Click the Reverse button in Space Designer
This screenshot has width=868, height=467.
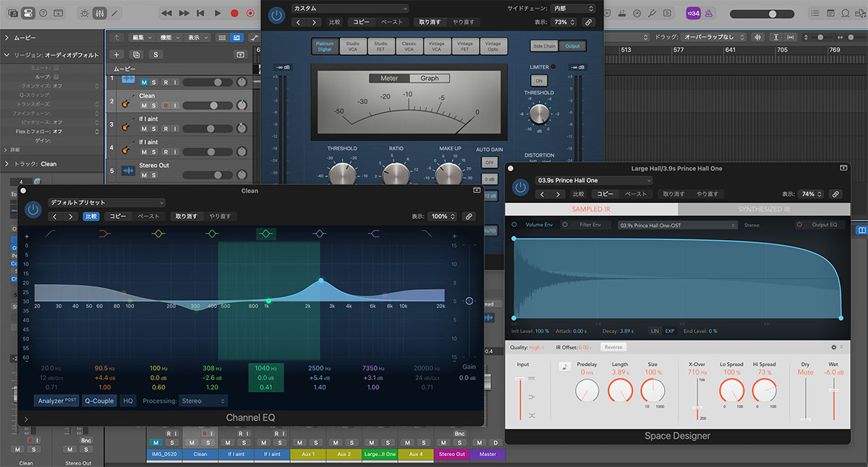(613, 347)
